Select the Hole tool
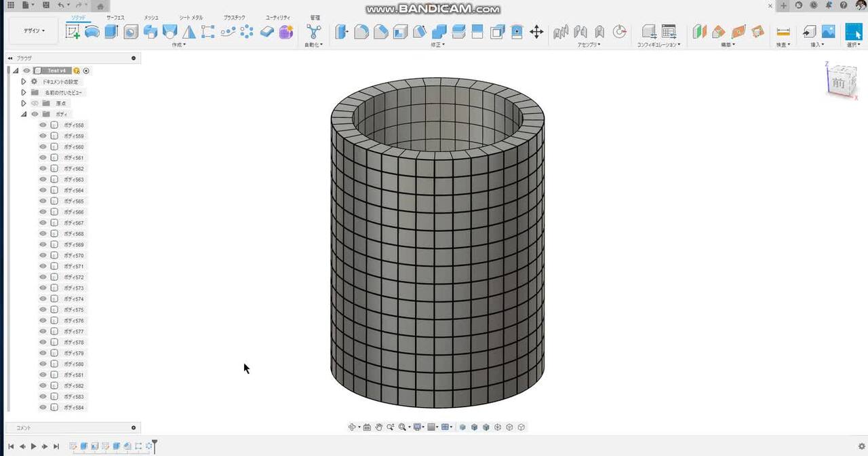This screenshot has width=868, height=456. click(x=131, y=31)
